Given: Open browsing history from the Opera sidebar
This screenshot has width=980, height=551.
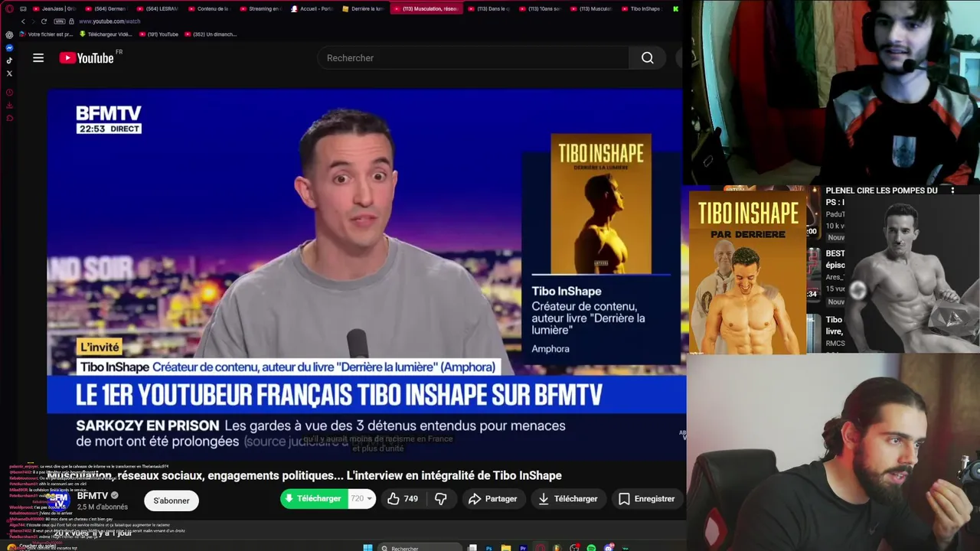Looking at the screenshot, I should 9,93.
